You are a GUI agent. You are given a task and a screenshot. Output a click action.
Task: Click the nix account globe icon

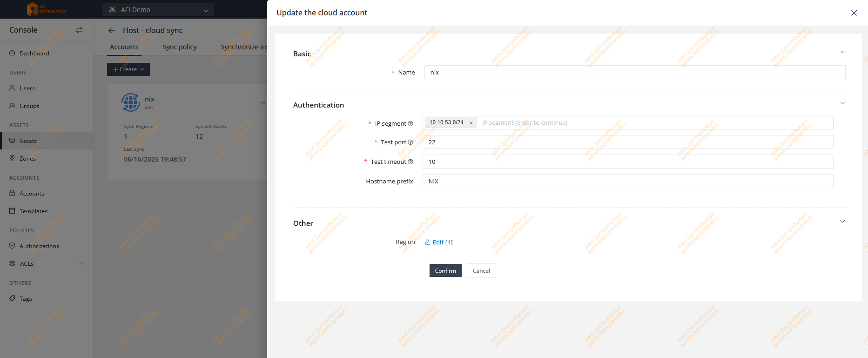(131, 102)
